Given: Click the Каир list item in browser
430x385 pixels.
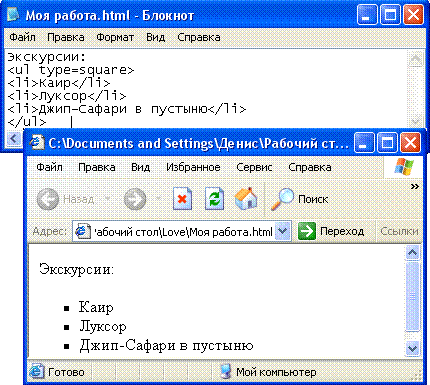Looking at the screenshot, I should pyautogui.click(x=96, y=307).
